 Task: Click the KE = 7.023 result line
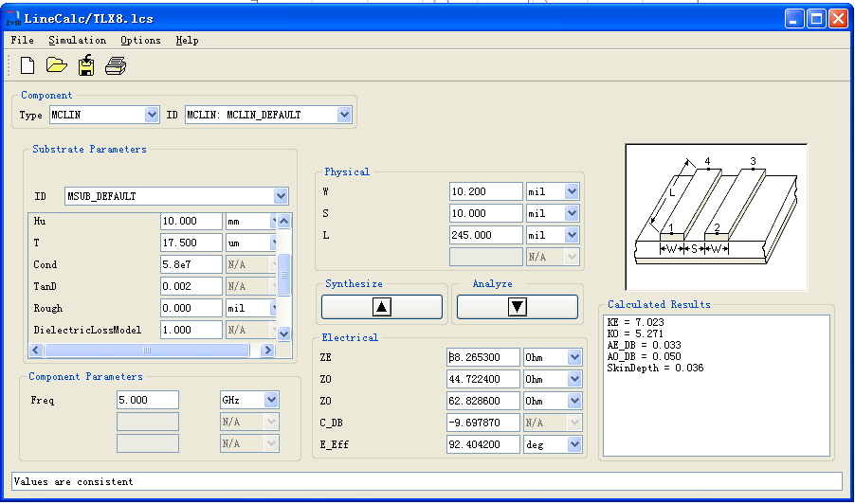pos(635,322)
